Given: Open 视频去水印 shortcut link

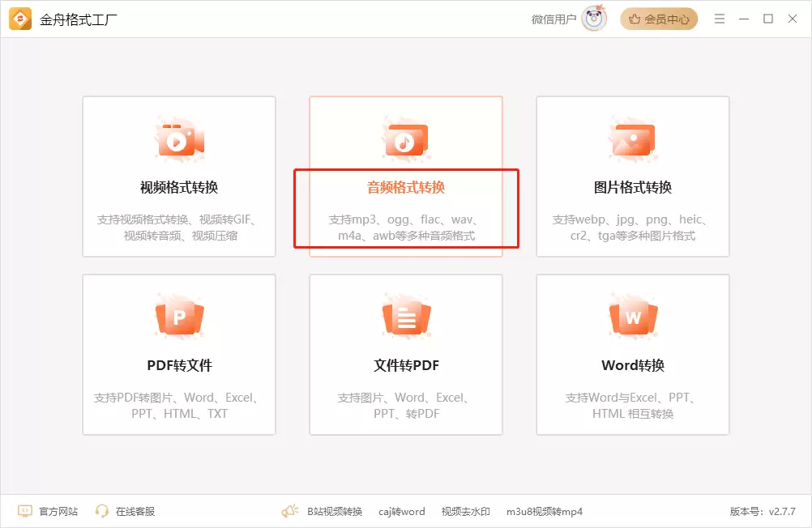Looking at the screenshot, I should [465, 512].
